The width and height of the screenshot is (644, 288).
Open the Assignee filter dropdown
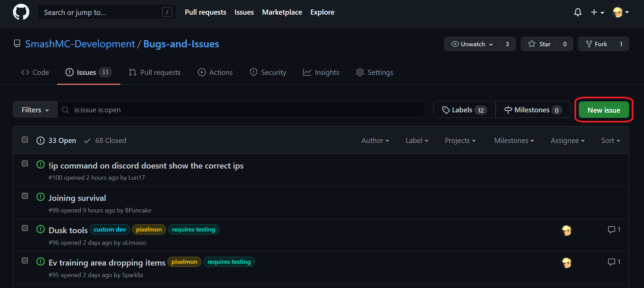click(568, 141)
